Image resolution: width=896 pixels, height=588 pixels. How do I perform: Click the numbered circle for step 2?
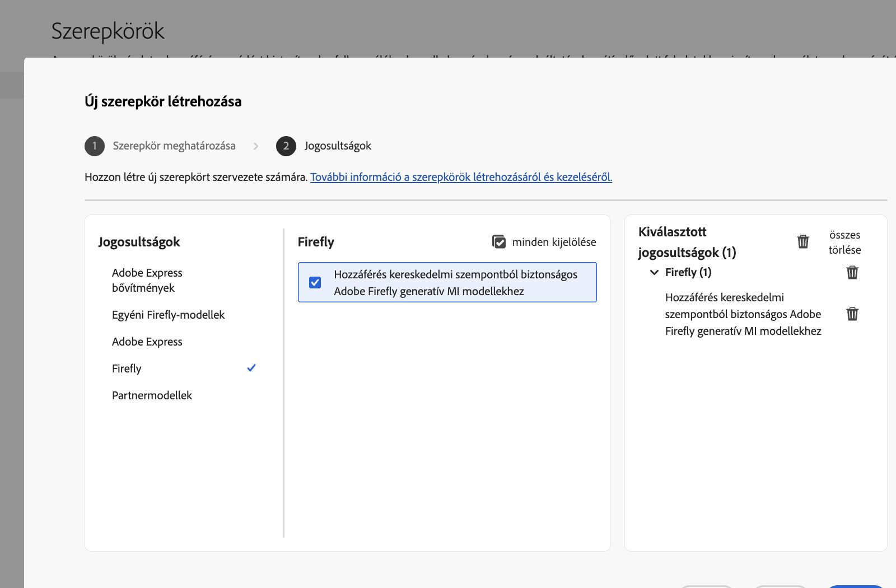click(286, 146)
